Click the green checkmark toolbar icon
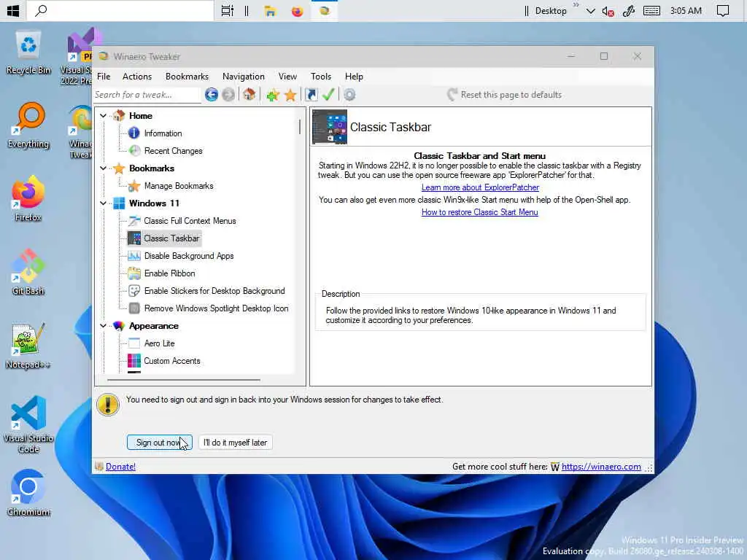Image resolution: width=747 pixels, height=560 pixels. [328, 95]
